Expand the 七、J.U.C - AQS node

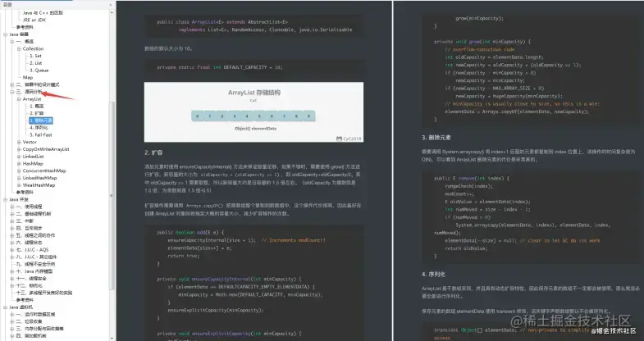(x=12, y=250)
